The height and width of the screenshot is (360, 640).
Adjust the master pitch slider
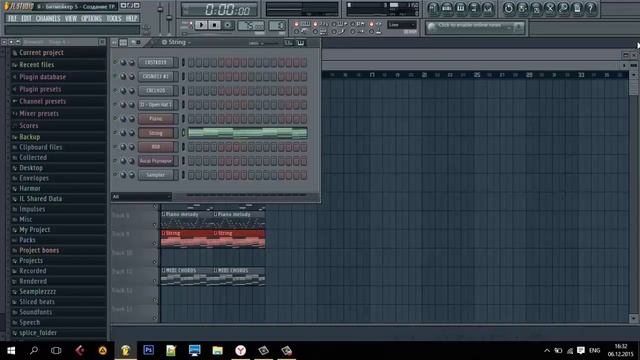click(169, 18)
